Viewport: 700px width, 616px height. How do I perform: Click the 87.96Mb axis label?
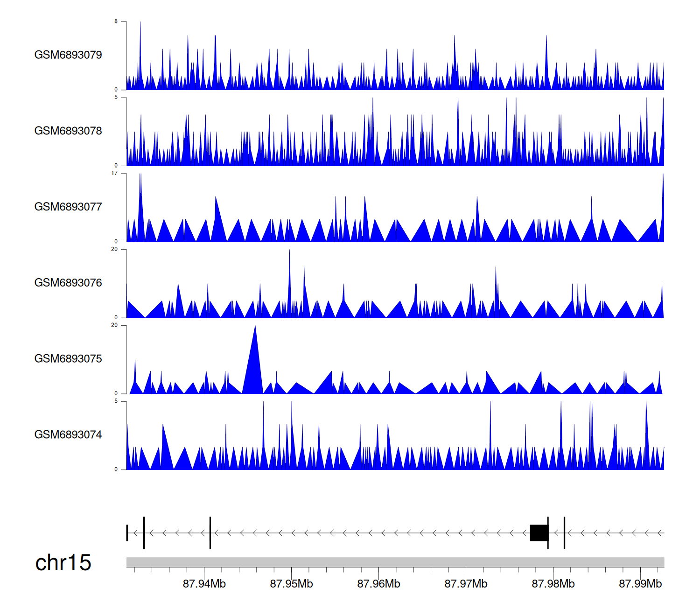(378, 584)
